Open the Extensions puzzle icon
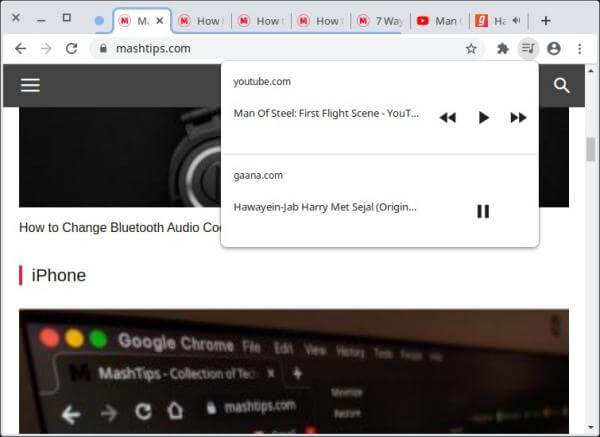This screenshot has width=600, height=437. (x=502, y=49)
